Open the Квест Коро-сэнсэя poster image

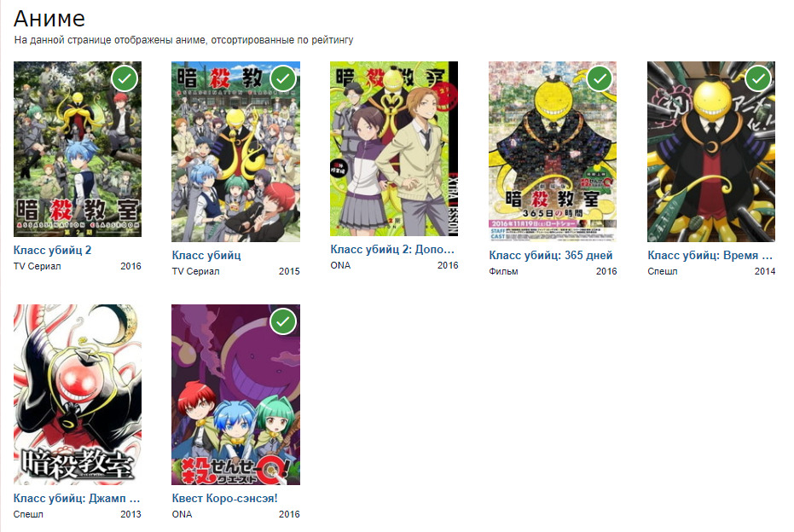click(236, 395)
